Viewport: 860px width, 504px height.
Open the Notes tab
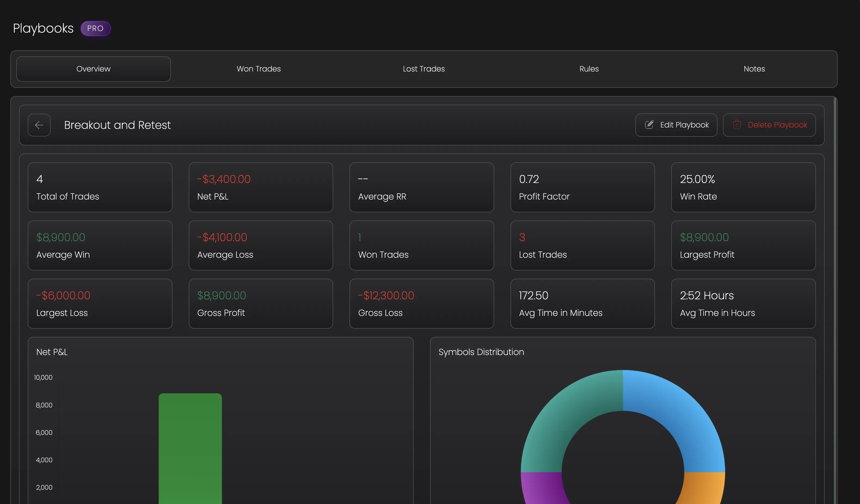[x=754, y=69]
